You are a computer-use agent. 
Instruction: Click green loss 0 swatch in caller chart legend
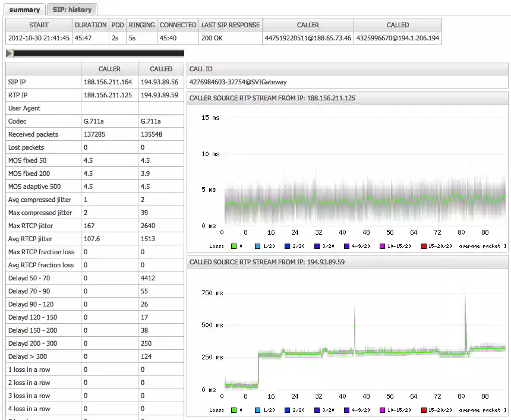pyautogui.click(x=234, y=245)
